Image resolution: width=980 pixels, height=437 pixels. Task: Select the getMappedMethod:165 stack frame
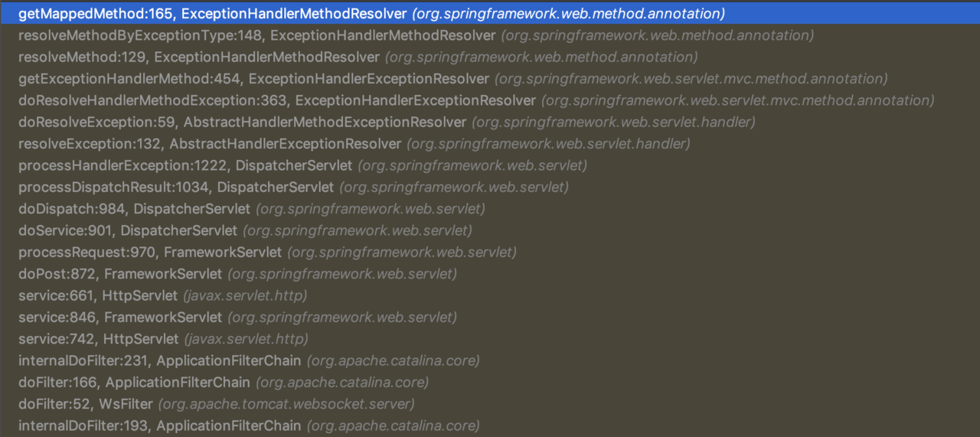[x=490, y=14]
